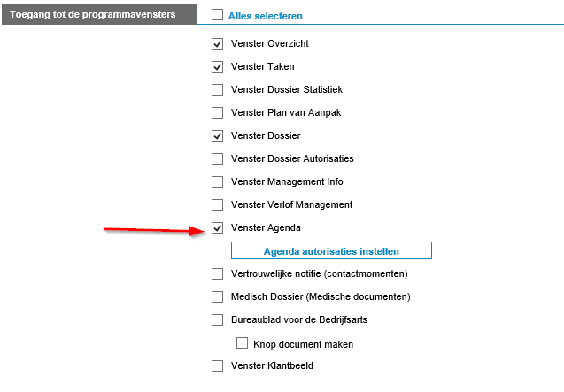
Task: Uncheck the Venster Dossier checkbox
Action: click(x=217, y=135)
